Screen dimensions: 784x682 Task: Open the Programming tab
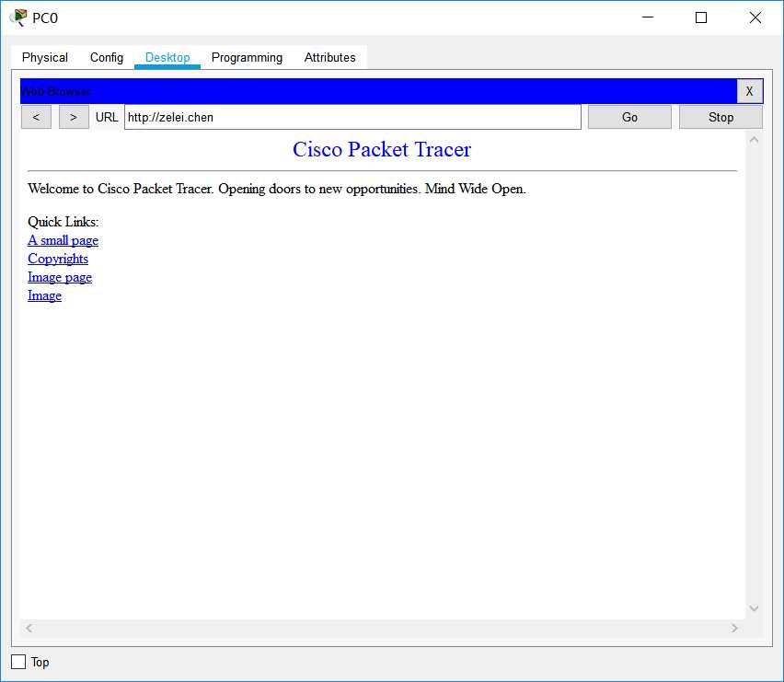[x=247, y=57]
